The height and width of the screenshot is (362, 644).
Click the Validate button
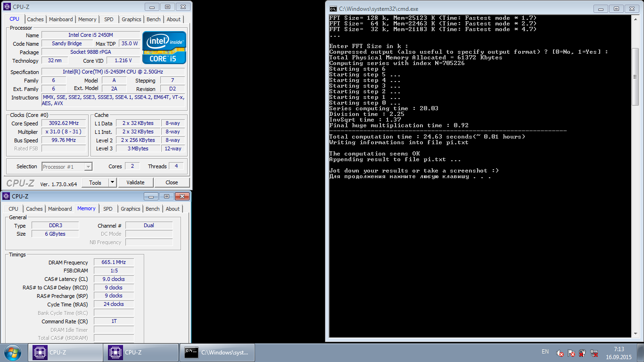click(135, 182)
